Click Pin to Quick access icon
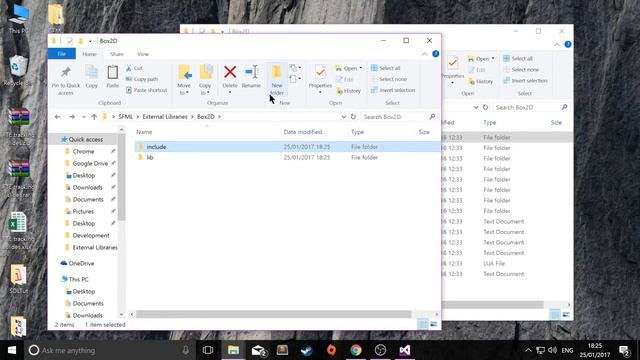The height and width of the screenshot is (360, 640). (65, 72)
